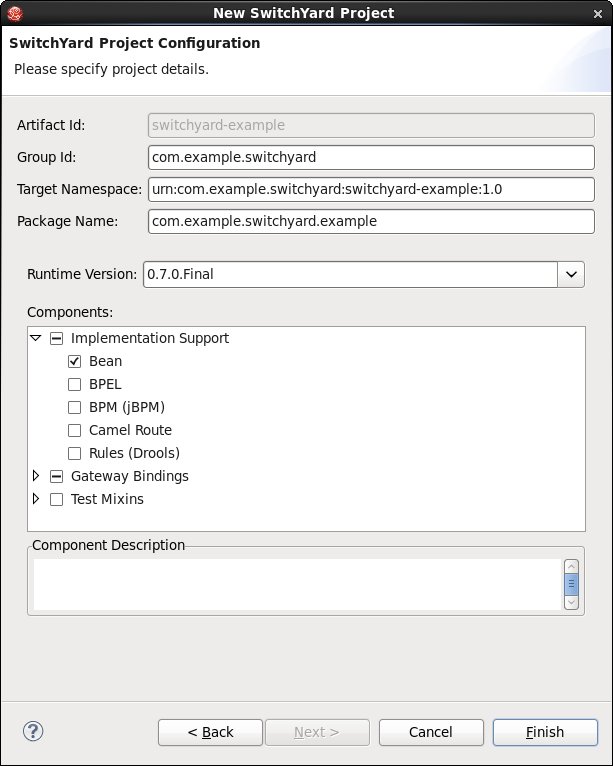
Task: Click the Runtime Version 0.7.0.Final field
Action: 350,275
